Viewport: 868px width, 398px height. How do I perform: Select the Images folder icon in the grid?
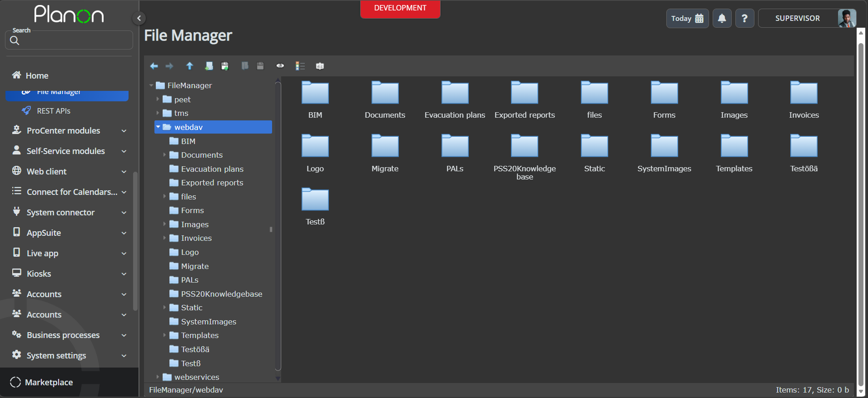pos(734,93)
